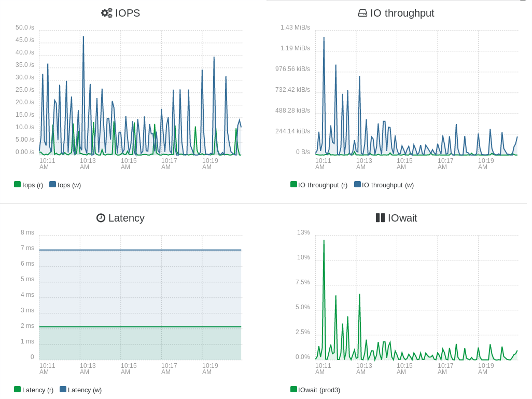
Task: Click the IOPS chart title
Action: tap(128, 13)
